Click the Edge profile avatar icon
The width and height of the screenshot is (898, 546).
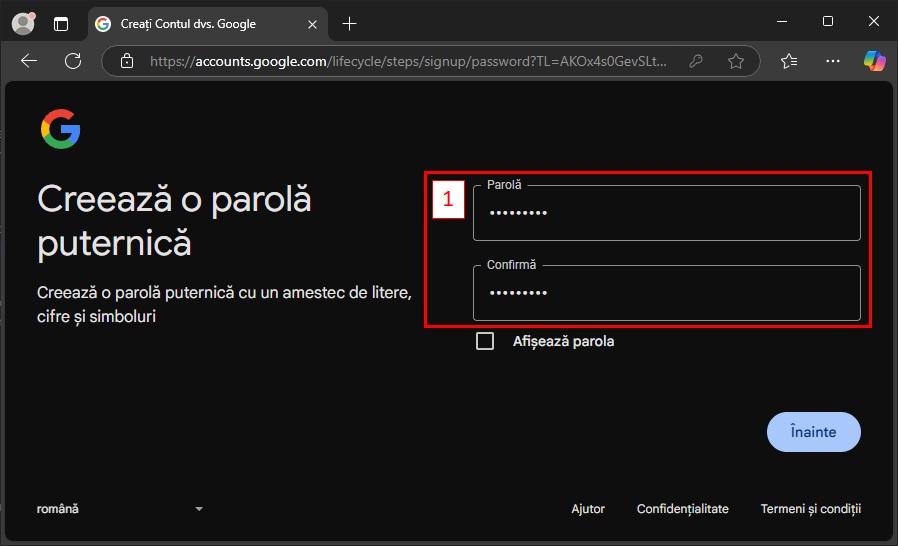click(22, 23)
